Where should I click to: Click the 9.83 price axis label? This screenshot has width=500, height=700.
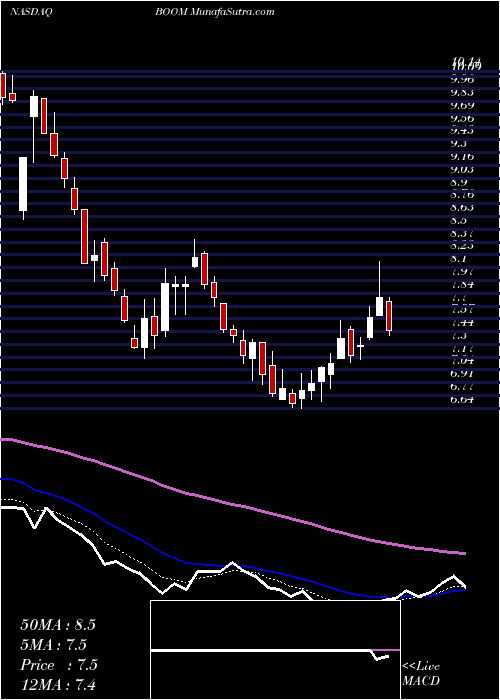[462, 92]
